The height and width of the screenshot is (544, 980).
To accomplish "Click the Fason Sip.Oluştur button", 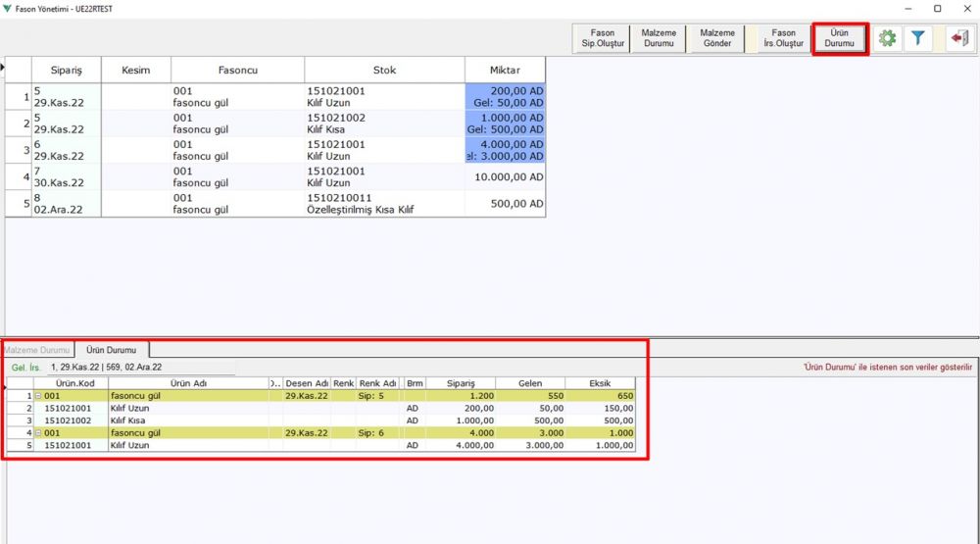I will click(x=603, y=38).
